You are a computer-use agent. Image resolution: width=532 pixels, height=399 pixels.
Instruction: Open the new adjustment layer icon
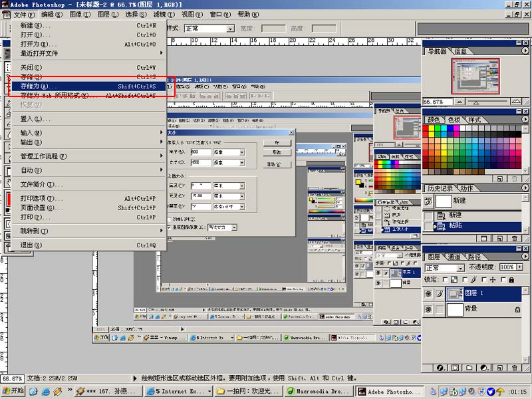(485, 368)
